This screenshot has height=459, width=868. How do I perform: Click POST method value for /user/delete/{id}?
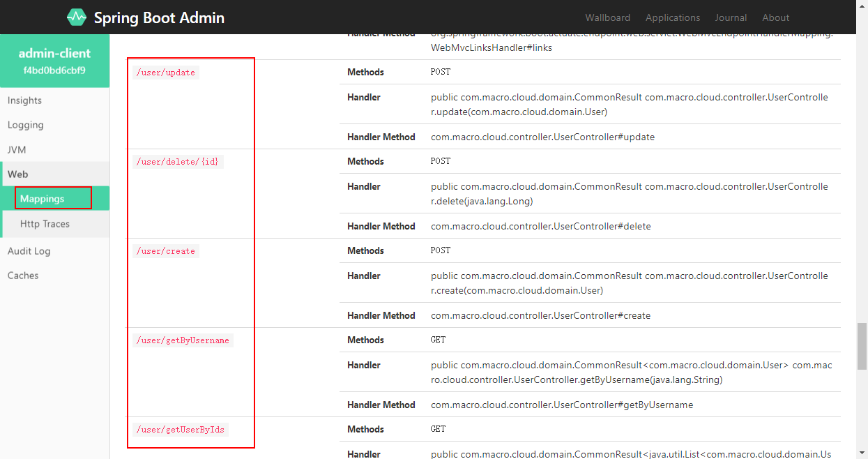coord(441,161)
